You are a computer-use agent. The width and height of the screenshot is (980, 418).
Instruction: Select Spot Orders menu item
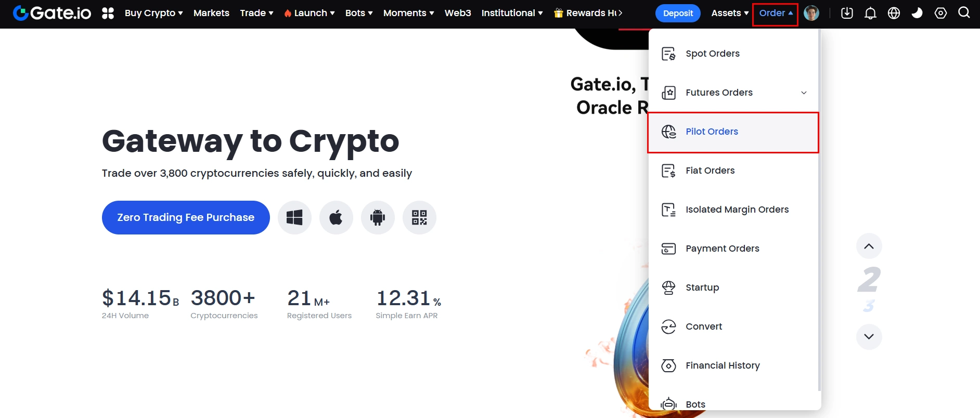(x=733, y=54)
